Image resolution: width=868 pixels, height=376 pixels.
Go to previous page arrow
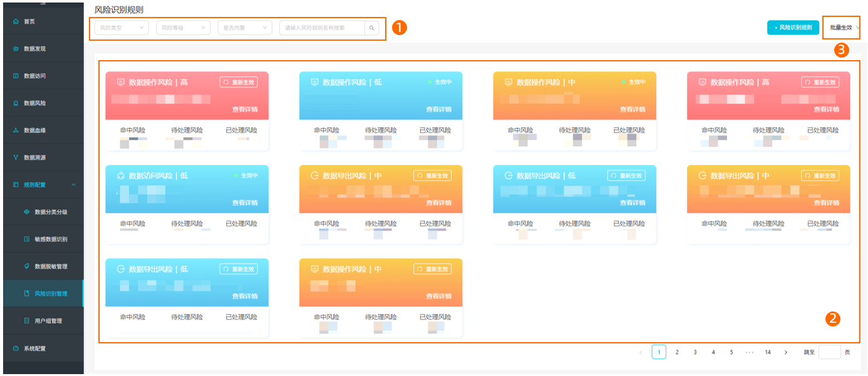641,352
